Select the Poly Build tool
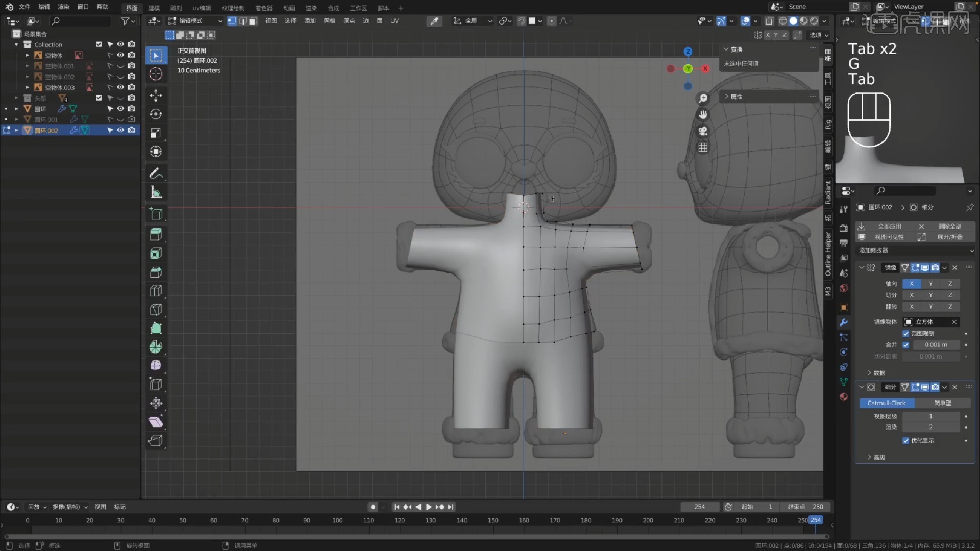This screenshot has width=980, height=551. point(156,329)
